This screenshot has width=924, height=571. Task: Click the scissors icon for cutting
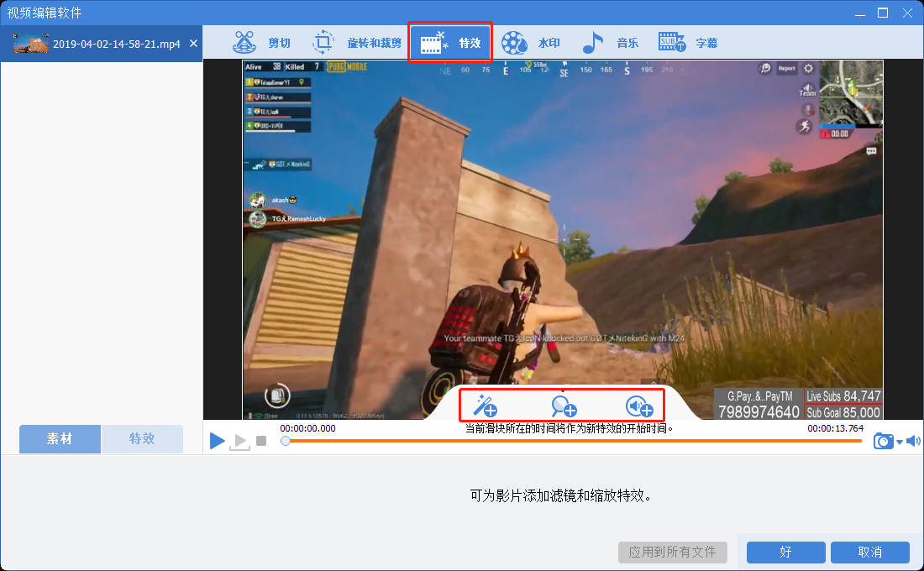(244, 43)
